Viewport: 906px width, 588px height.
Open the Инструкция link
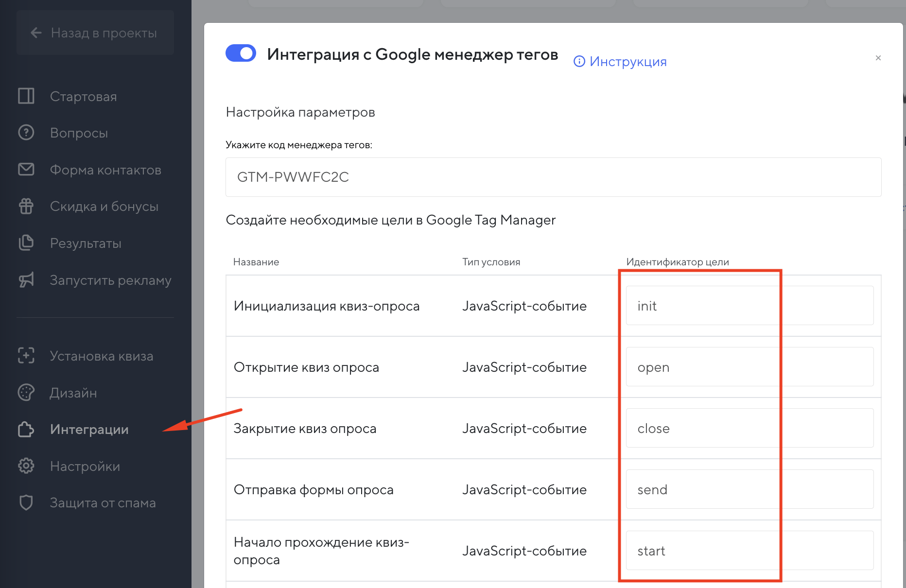(x=628, y=61)
